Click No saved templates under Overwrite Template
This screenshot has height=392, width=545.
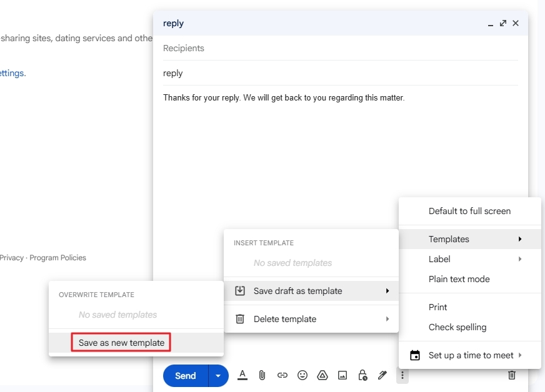pos(117,315)
